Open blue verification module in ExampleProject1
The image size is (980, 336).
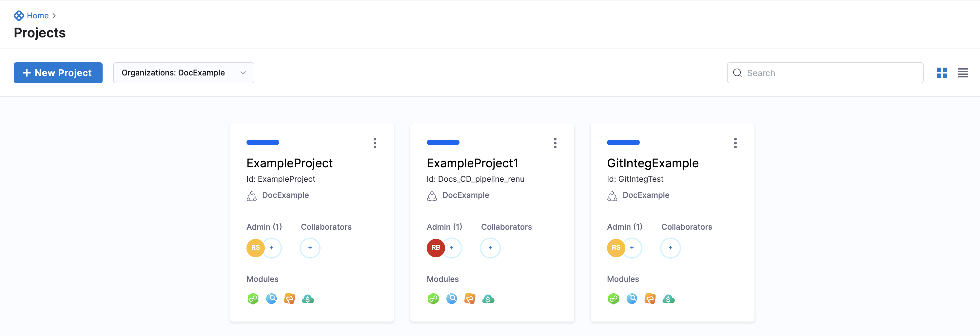coord(452,299)
